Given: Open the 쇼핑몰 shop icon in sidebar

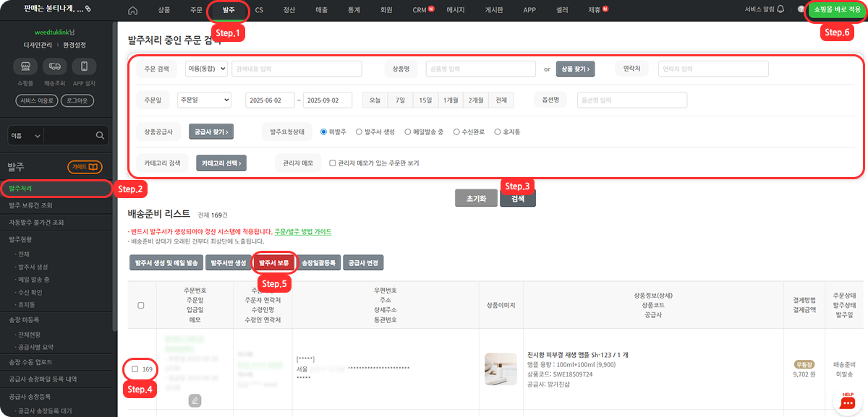Looking at the screenshot, I should 25,66.
